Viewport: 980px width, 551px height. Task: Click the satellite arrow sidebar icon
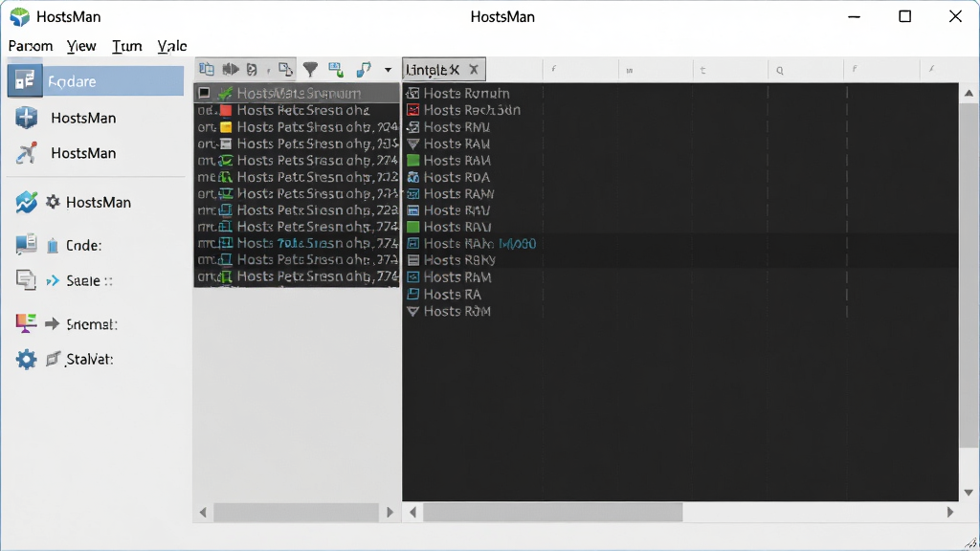tap(26, 153)
